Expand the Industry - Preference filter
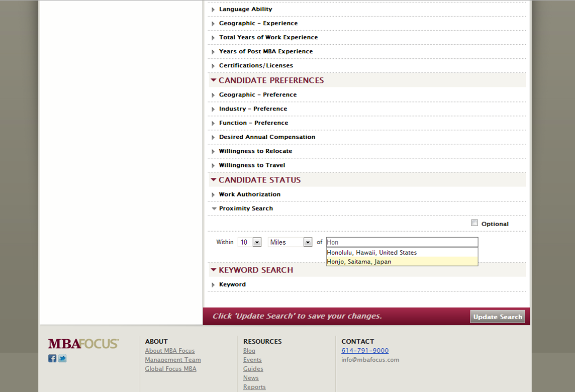 tap(253, 109)
